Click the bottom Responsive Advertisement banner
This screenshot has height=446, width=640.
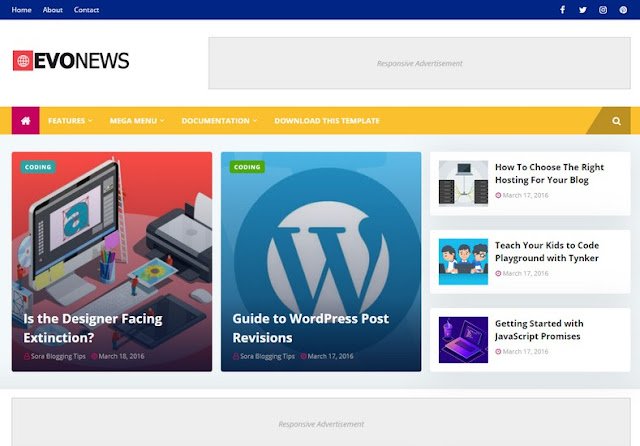pyautogui.click(x=321, y=422)
